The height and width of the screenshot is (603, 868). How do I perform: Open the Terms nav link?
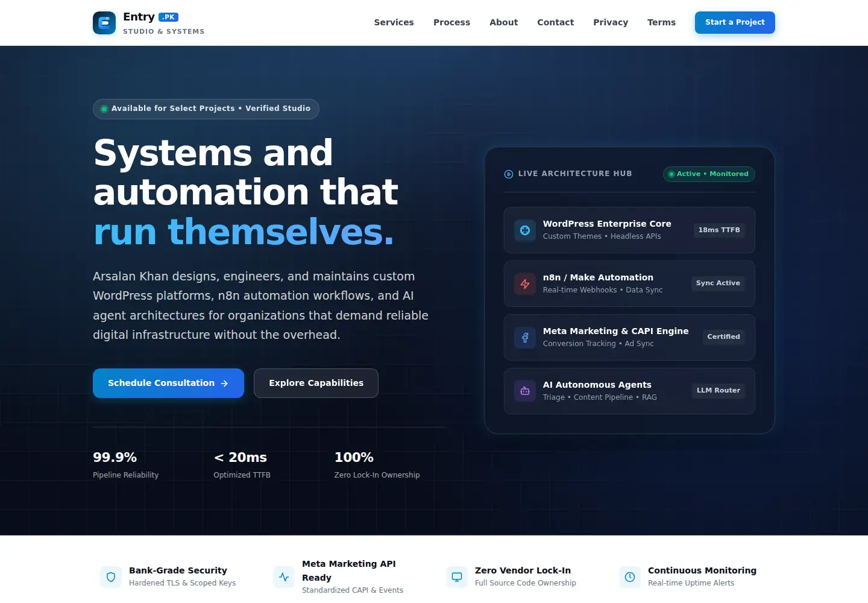click(x=661, y=22)
